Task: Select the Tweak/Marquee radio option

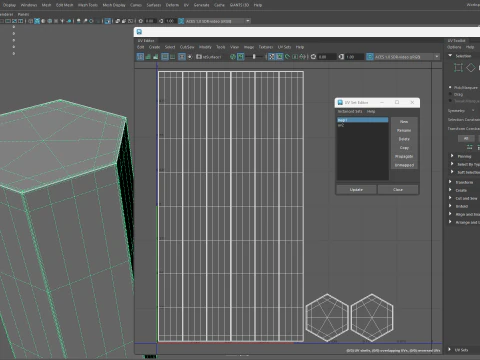Action: click(450, 101)
